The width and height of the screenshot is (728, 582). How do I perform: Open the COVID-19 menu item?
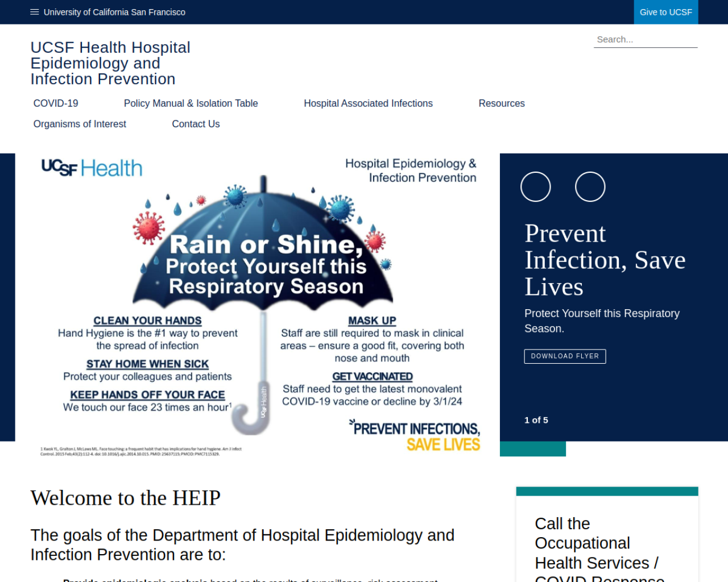pyautogui.click(x=56, y=103)
